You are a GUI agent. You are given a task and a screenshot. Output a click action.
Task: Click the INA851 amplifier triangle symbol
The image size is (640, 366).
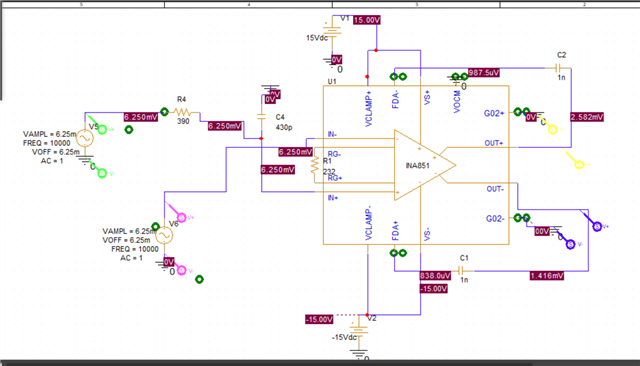424,165
